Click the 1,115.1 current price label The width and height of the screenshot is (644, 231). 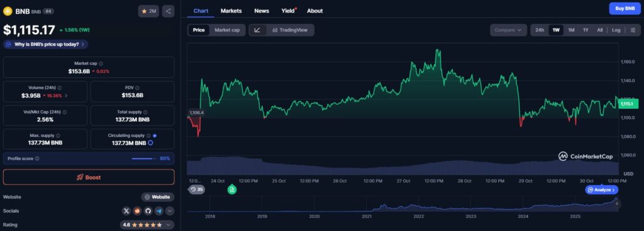coord(629,104)
